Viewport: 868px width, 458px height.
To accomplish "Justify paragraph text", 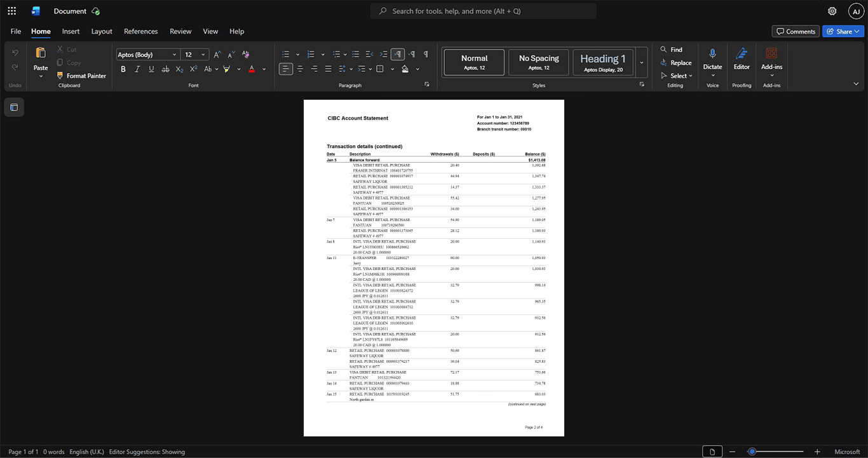I will click(x=328, y=69).
